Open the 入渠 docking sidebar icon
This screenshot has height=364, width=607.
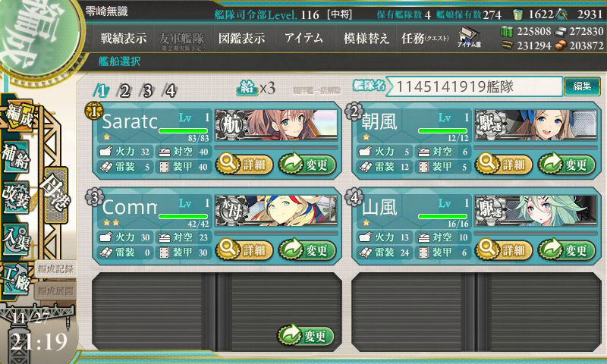point(16,239)
